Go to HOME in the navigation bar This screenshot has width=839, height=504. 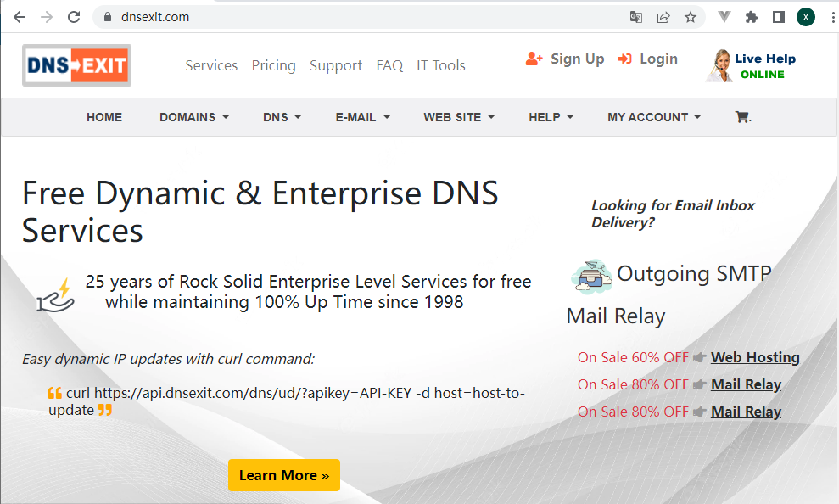click(x=104, y=117)
